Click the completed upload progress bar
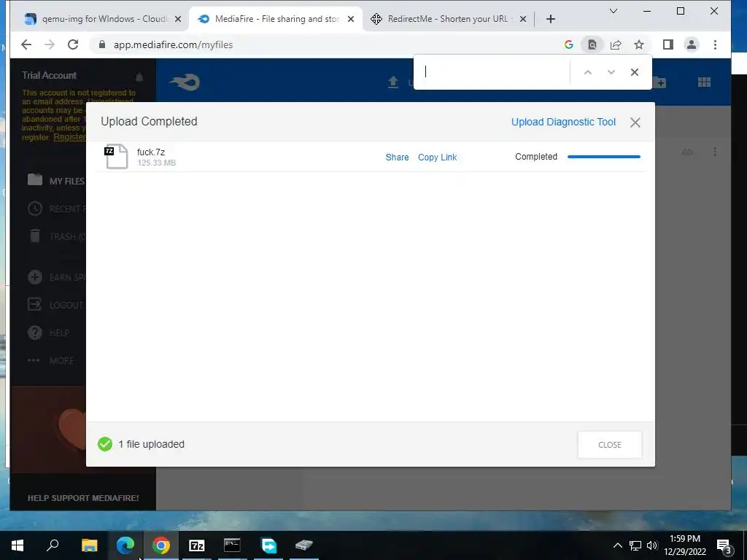 [x=604, y=157]
